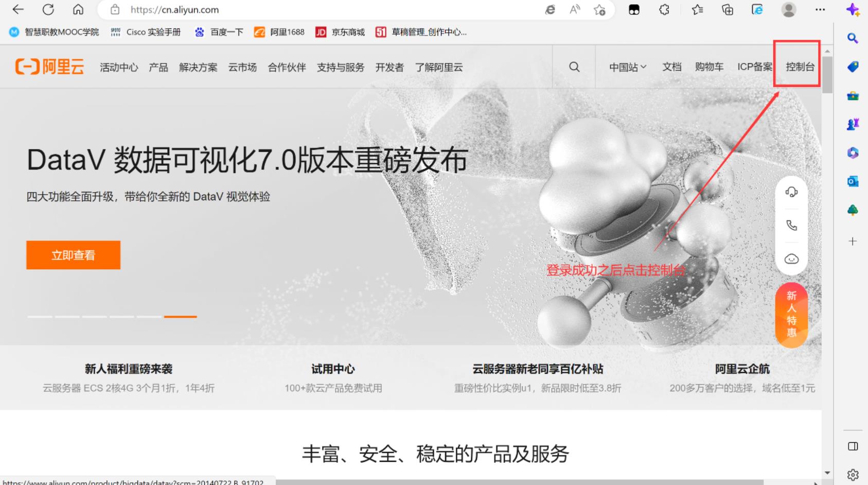Open 京东商城 bookmark
The image size is (868, 485).
tap(340, 32)
